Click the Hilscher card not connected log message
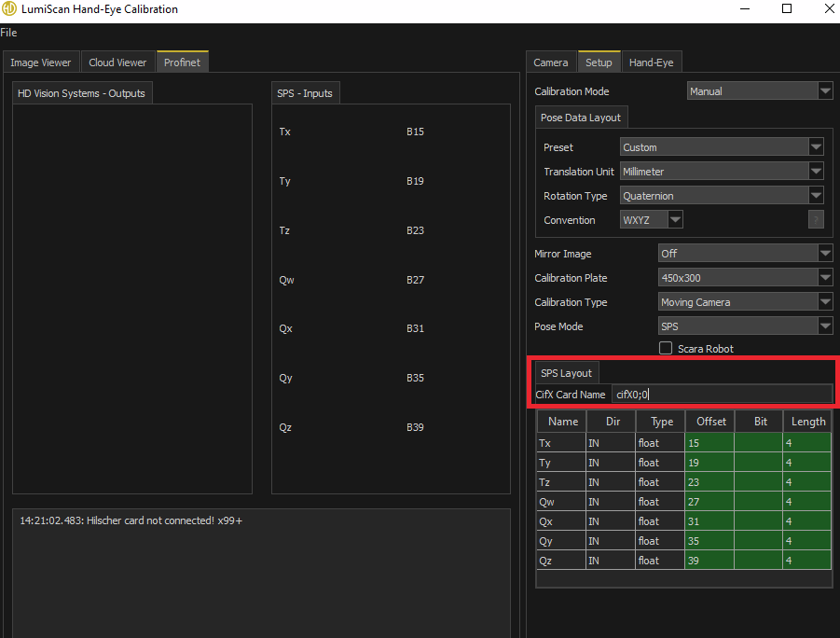Image resolution: width=840 pixels, height=638 pixels. (131, 520)
